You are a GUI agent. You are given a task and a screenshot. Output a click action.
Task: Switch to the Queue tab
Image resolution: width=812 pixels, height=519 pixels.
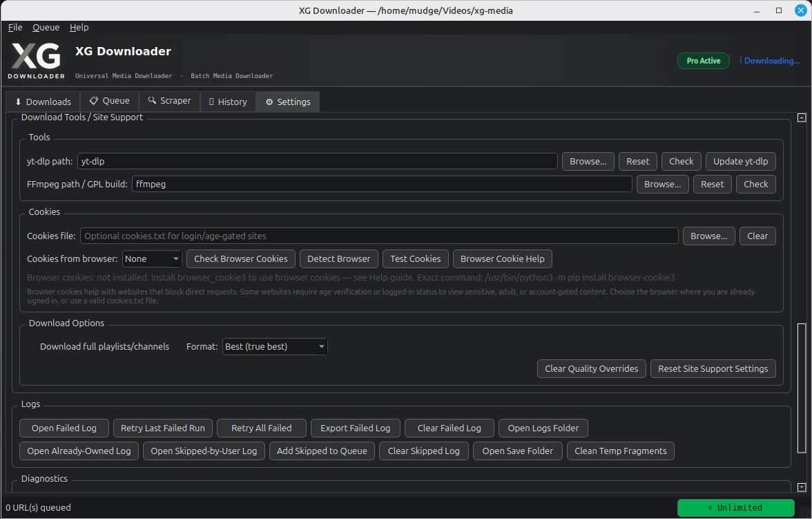coord(109,101)
